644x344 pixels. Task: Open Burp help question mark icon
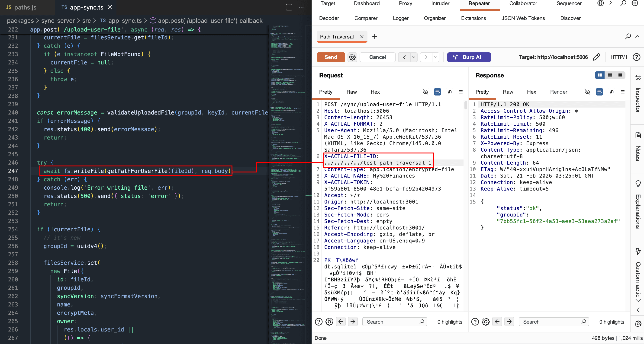(x=636, y=57)
